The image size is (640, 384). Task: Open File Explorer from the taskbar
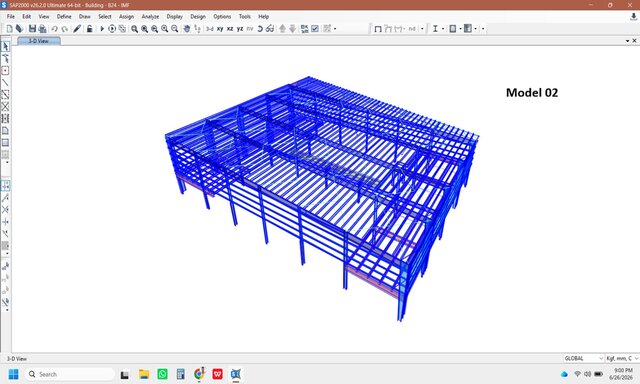coord(144,374)
